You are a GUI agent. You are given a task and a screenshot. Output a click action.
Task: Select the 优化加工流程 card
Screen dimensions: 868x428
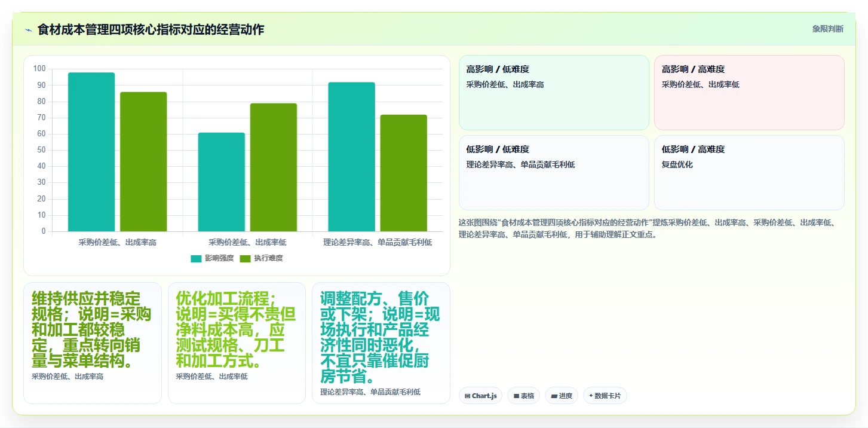click(237, 343)
